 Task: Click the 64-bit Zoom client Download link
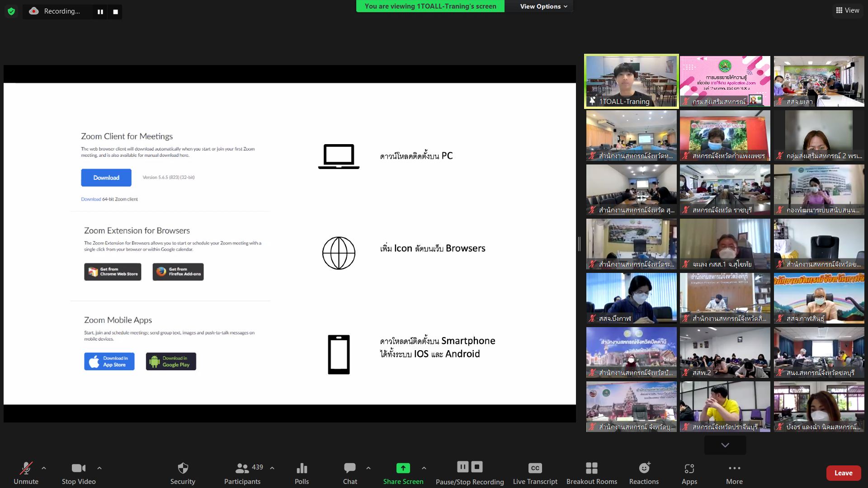[x=91, y=199]
